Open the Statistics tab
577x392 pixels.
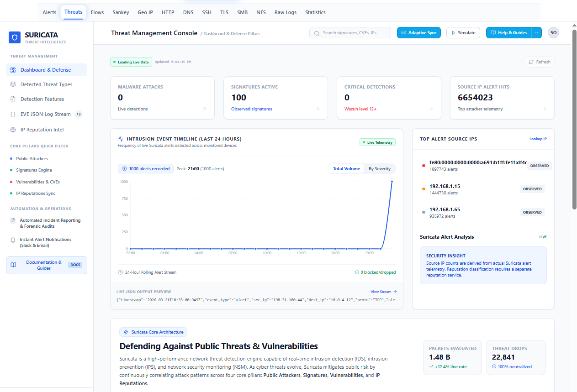315,12
